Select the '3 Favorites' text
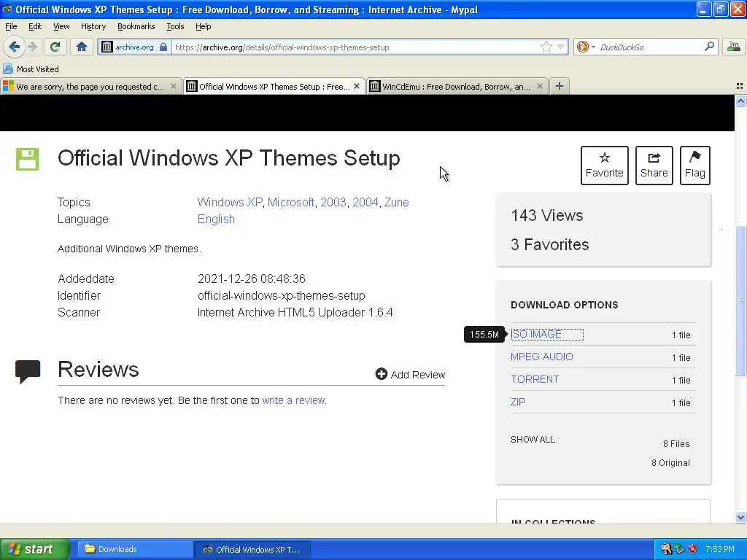Image resolution: width=747 pixels, height=560 pixels. [x=550, y=244]
